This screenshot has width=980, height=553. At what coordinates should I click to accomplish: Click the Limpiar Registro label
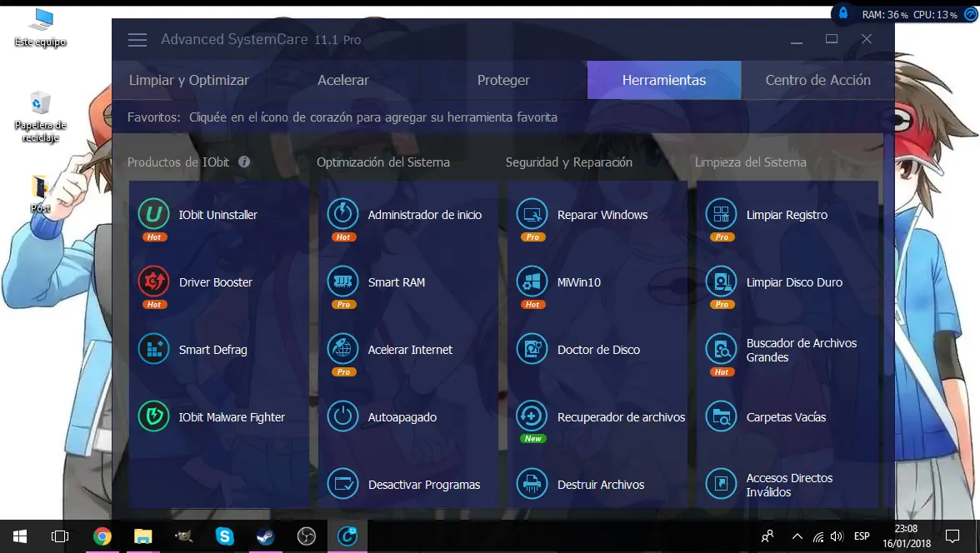click(787, 215)
